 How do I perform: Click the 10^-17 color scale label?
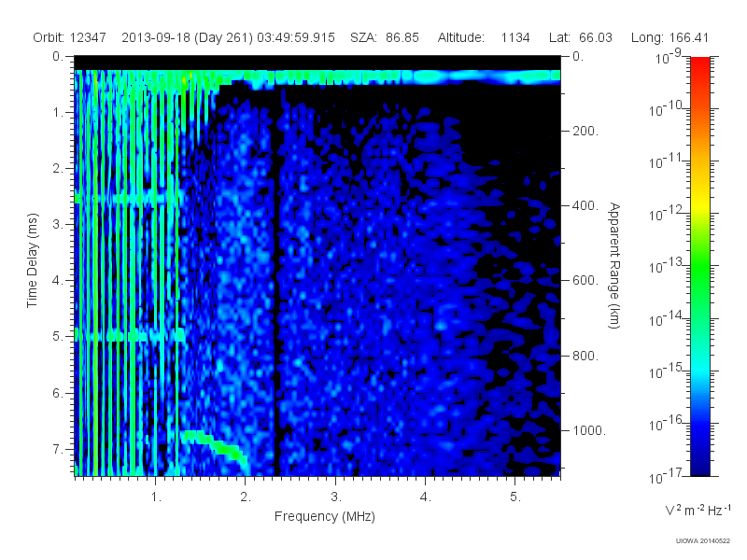point(667,476)
